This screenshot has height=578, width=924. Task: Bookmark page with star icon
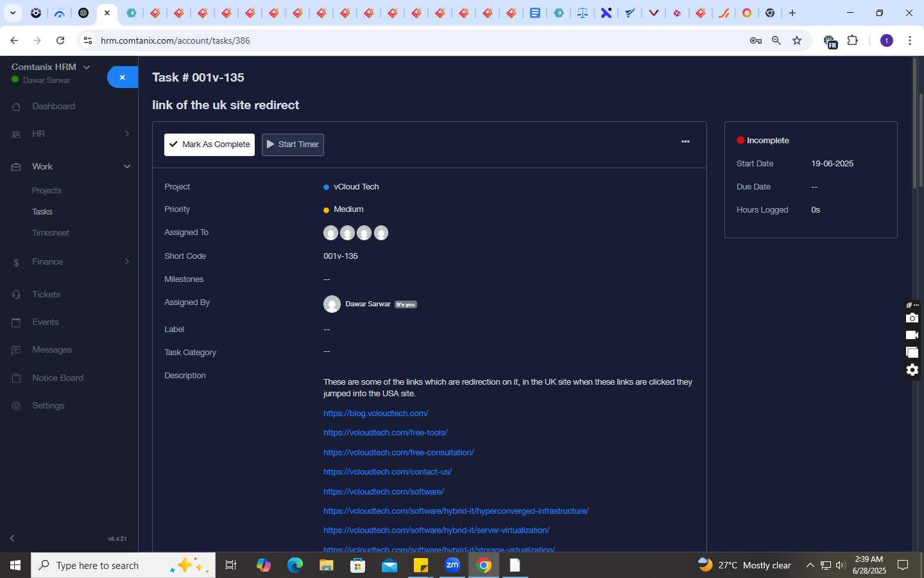pos(797,40)
